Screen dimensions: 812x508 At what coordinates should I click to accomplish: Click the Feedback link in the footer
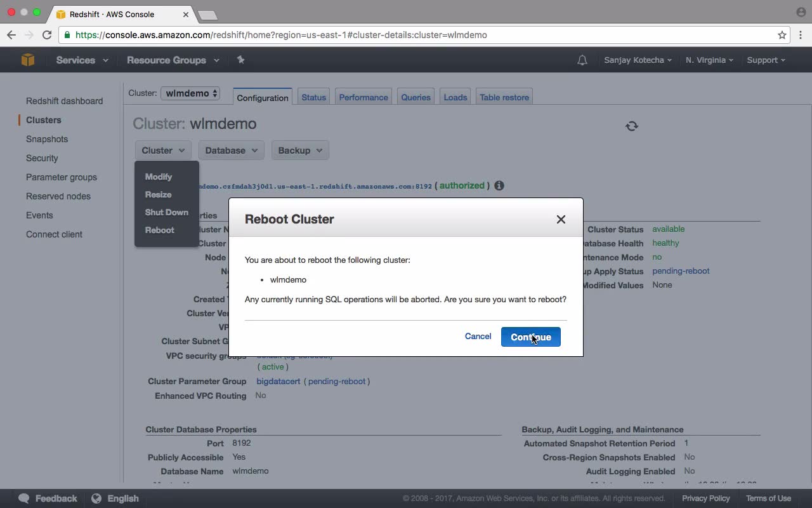(x=56, y=498)
